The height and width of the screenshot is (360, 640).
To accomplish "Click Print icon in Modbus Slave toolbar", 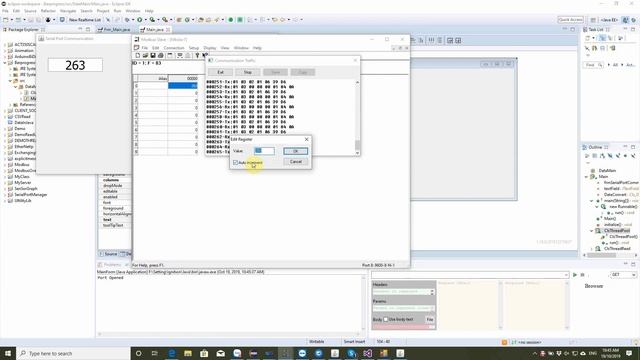I will [161, 56].
